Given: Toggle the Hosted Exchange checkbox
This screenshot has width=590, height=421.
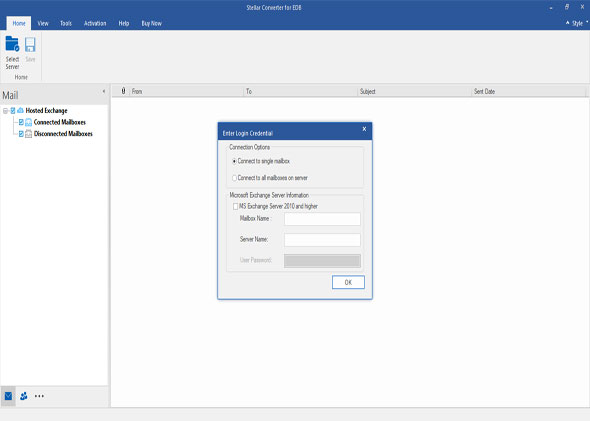Looking at the screenshot, I should click(x=13, y=110).
